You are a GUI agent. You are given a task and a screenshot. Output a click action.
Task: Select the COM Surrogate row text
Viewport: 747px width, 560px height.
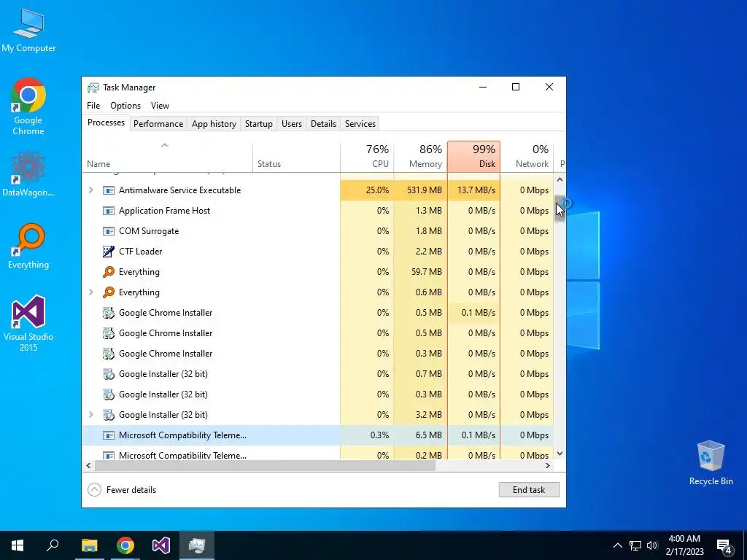coord(149,231)
